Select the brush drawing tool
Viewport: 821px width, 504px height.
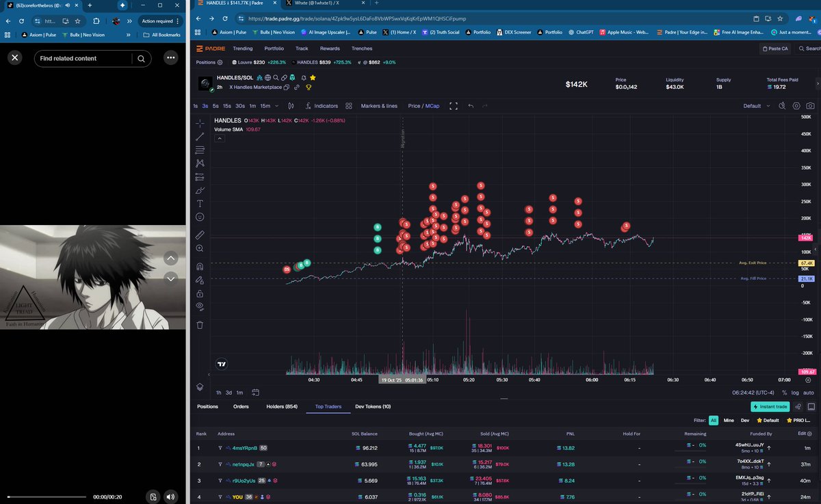(200, 190)
